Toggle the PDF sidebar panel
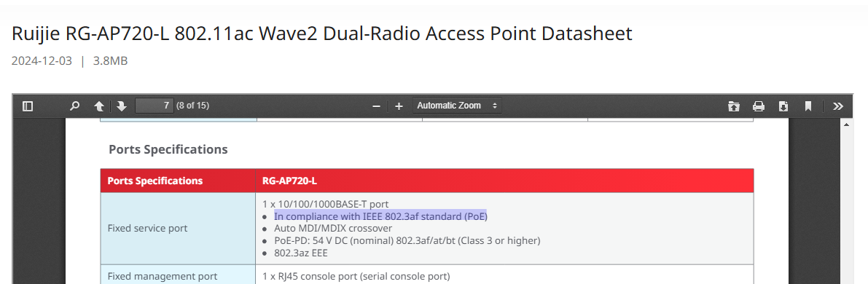This screenshot has height=284, width=868. (28, 106)
